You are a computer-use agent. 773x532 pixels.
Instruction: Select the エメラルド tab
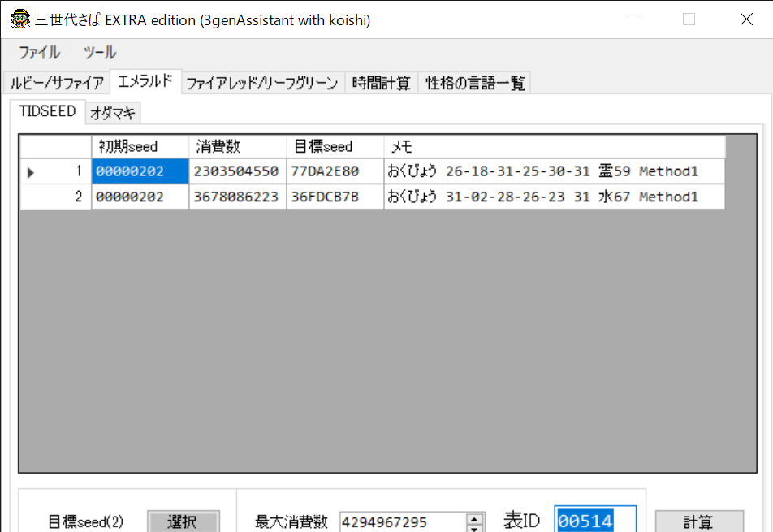pos(145,81)
